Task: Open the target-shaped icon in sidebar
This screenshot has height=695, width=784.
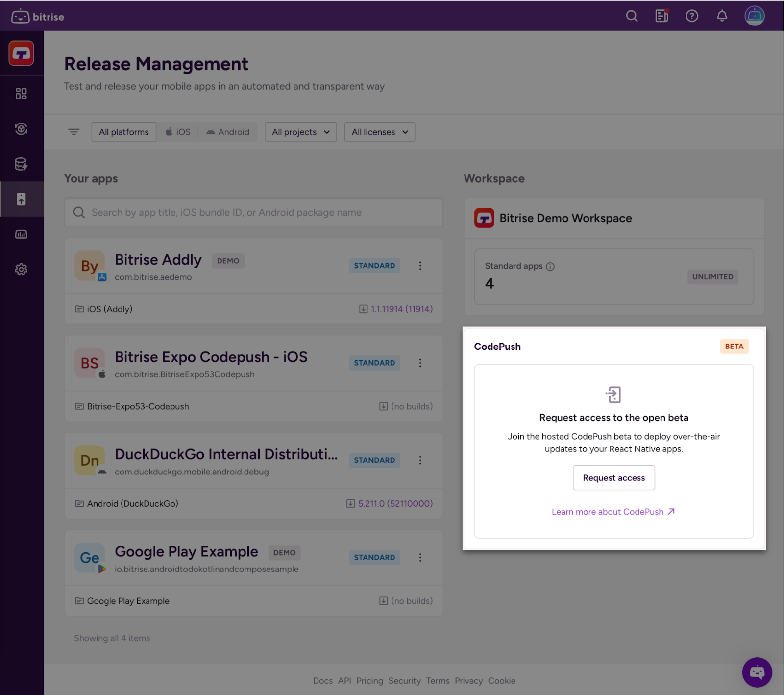Action: click(x=21, y=129)
